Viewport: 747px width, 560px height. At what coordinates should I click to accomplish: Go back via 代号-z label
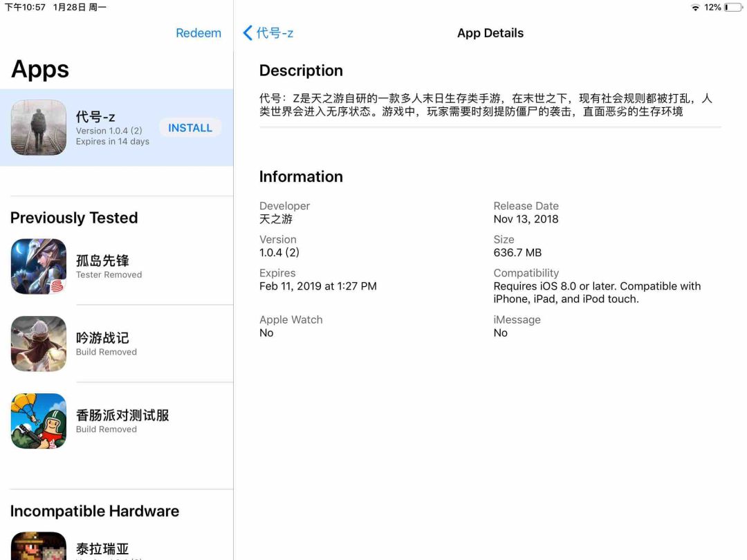click(x=275, y=33)
